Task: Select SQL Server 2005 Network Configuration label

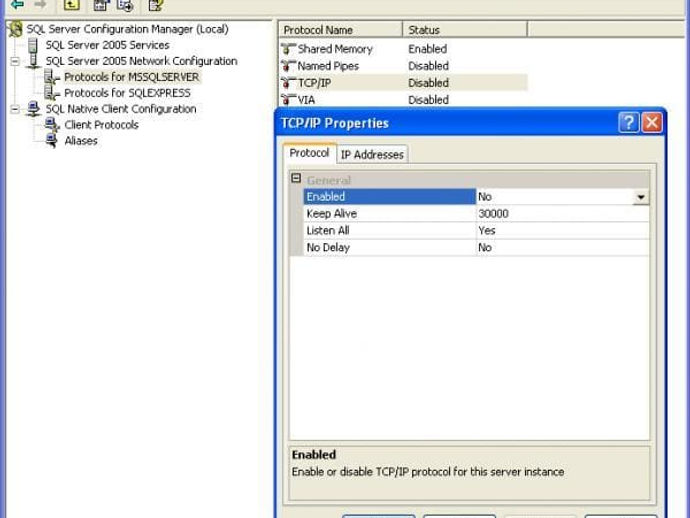Action: click(x=142, y=61)
